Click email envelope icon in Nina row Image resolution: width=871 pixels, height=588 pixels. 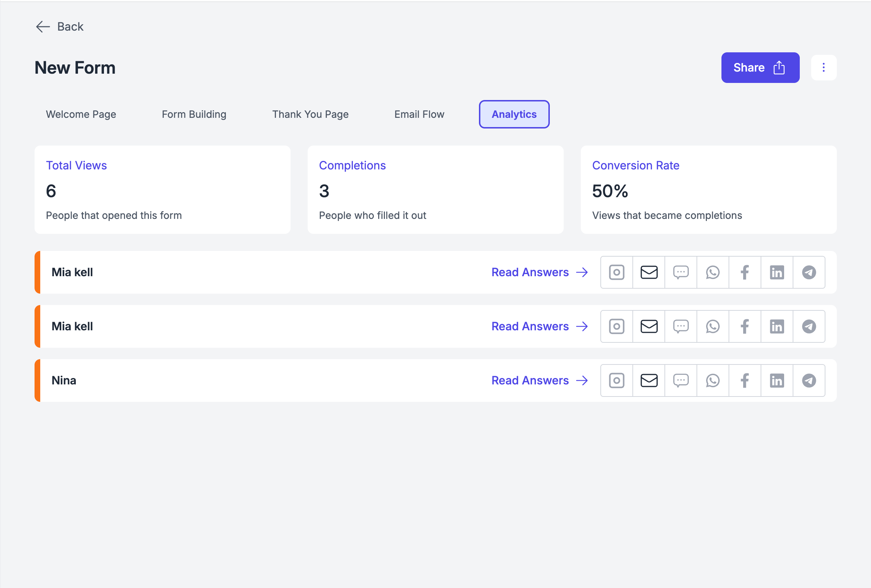pos(649,380)
